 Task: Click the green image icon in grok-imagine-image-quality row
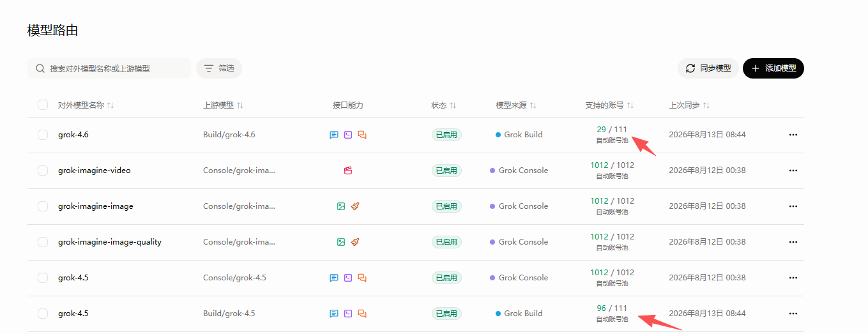341,242
